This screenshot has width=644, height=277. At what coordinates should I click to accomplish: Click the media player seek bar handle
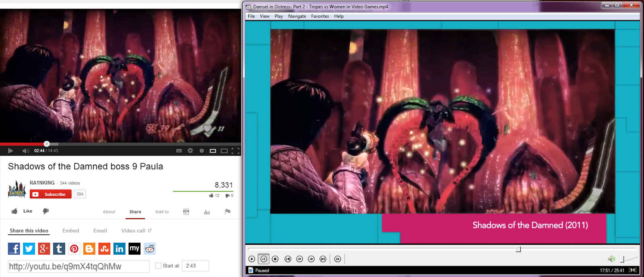click(x=518, y=249)
